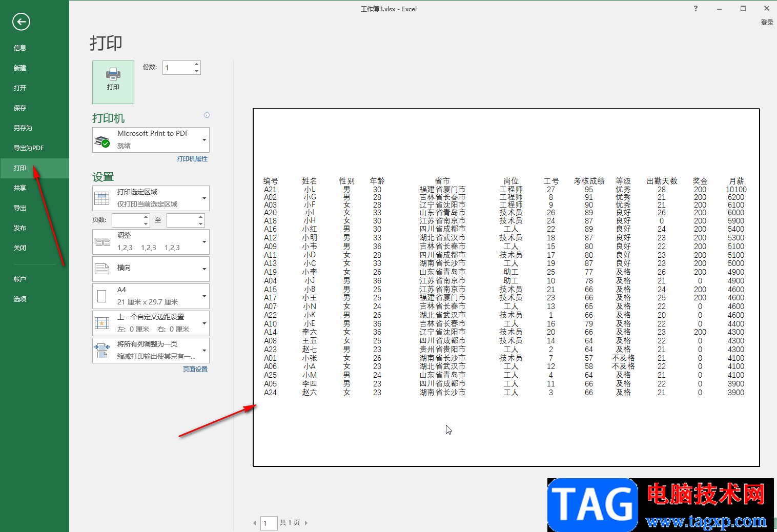The width and height of the screenshot is (777, 532).
Task: Increase the ending page number
Action: pyautogui.click(x=200, y=217)
